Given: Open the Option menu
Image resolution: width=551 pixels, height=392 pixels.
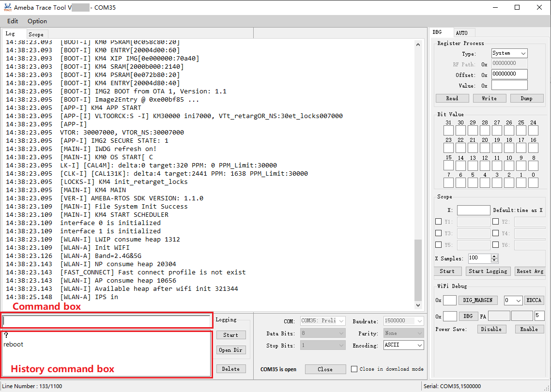Looking at the screenshot, I should coord(37,21).
